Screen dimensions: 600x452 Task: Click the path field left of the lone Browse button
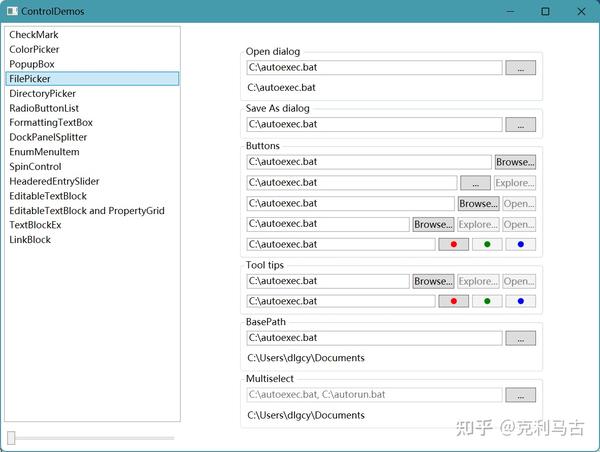[x=369, y=162]
